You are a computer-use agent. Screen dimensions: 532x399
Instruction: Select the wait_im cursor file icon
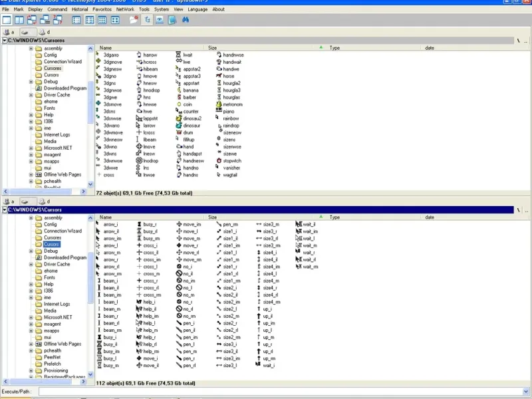coord(299,231)
